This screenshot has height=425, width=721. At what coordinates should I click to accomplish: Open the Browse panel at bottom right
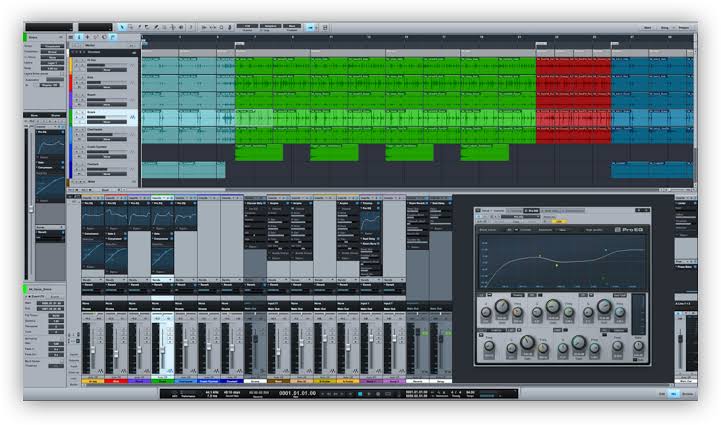pos(688,394)
